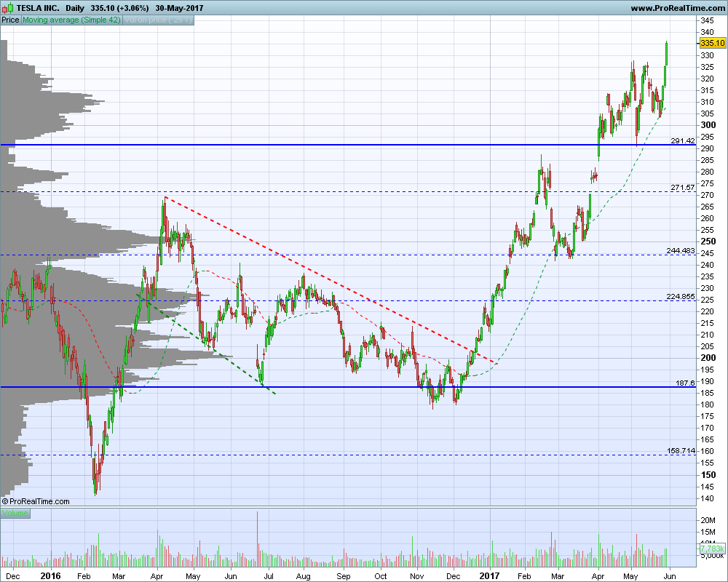Click the green dashed descending trendline
This screenshot has height=582, width=728.
coord(207,344)
